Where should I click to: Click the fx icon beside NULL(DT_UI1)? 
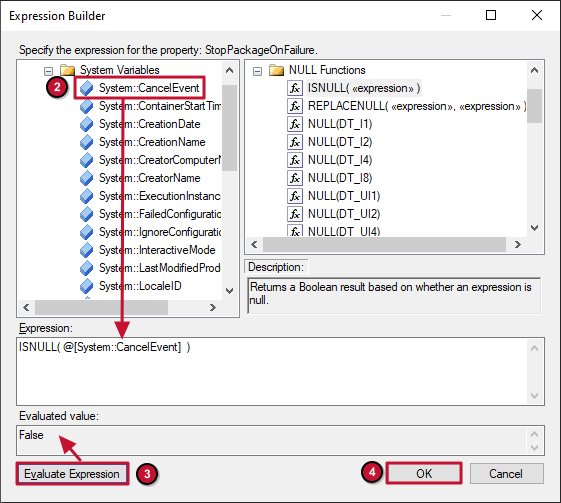coord(295,196)
